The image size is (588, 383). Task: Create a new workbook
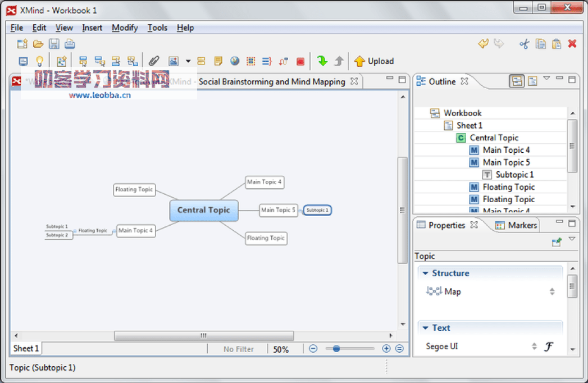pyautogui.click(x=21, y=43)
